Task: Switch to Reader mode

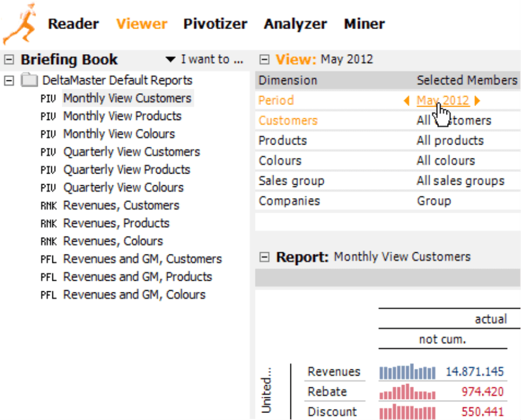Action: click(x=73, y=24)
